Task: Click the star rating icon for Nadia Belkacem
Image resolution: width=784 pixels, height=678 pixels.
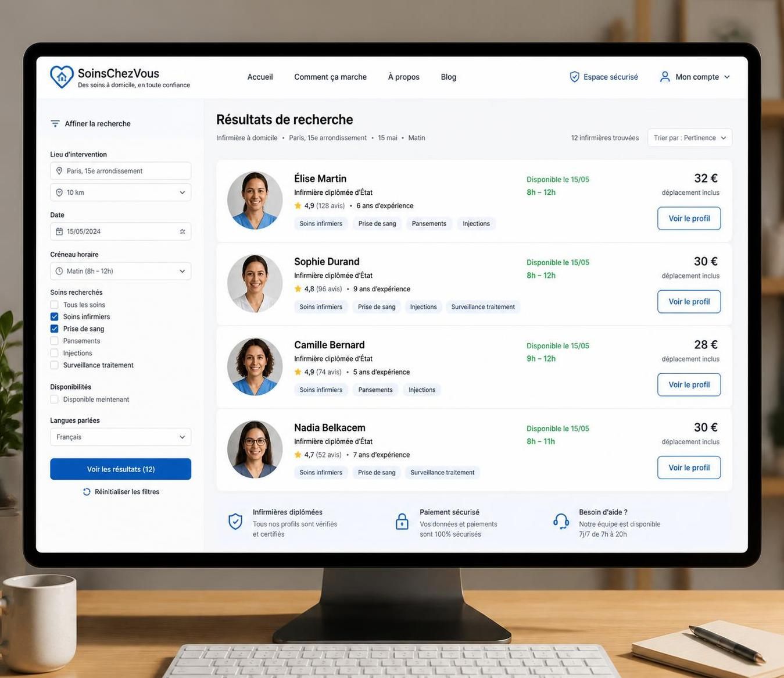Action: pos(298,455)
